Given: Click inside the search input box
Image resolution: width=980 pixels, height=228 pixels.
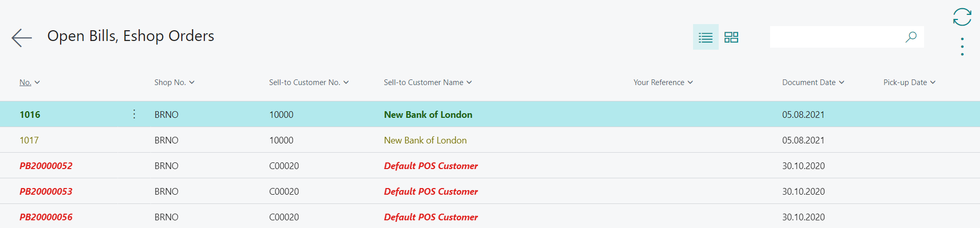Looking at the screenshot, I should [837, 37].
